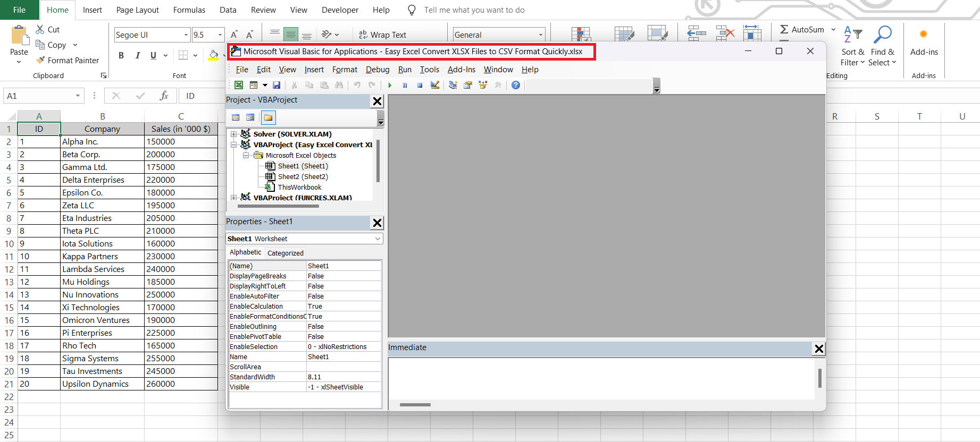Close the Properties - Sheet1 pane
The image size is (980, 442).
(x=377, y=223)
